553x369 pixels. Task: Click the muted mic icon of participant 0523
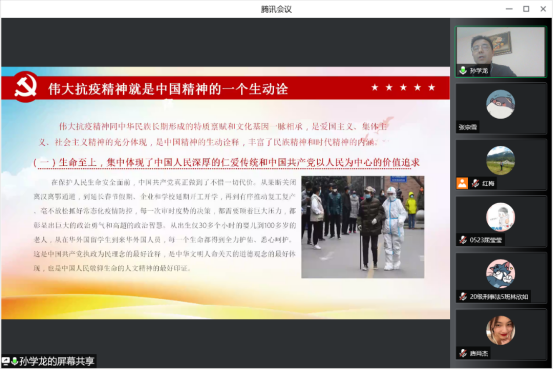tap(463, 240)
